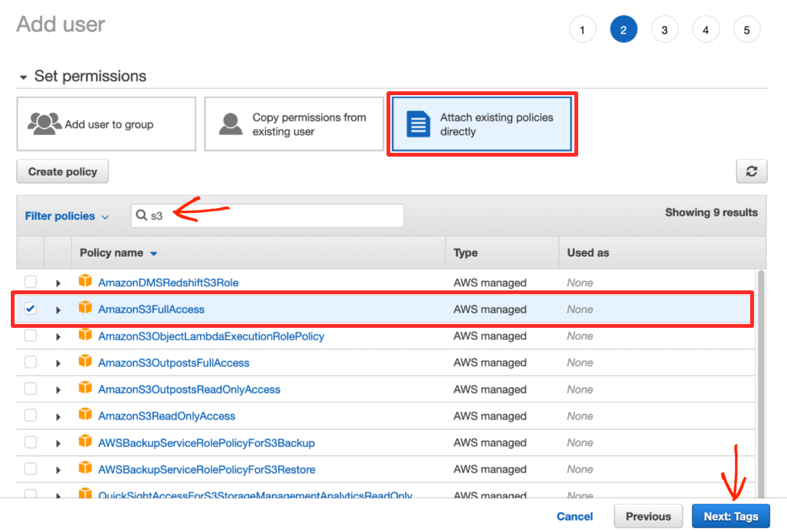The width and height of the screenshot is (787, 532).
Task: Collapse the Set permissions section
Action: (23, 76)
